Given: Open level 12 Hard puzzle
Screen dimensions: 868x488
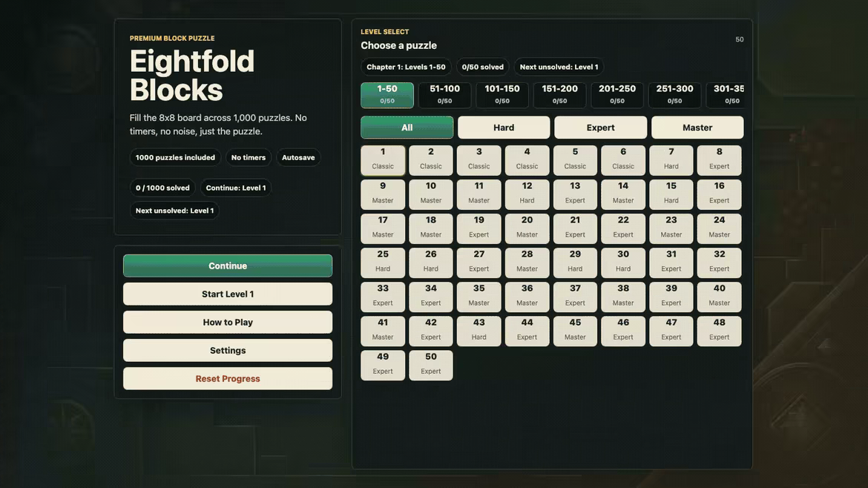Looking at the screenshot, I should coord(527,194).
